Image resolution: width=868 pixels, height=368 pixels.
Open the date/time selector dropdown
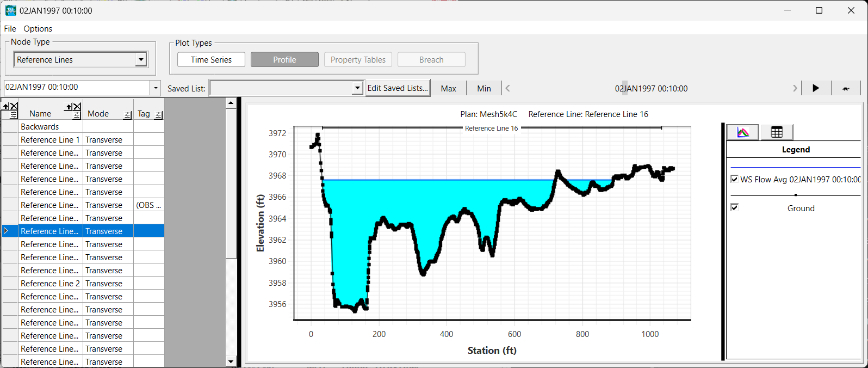pyautogui.click(x=156, y=88)
